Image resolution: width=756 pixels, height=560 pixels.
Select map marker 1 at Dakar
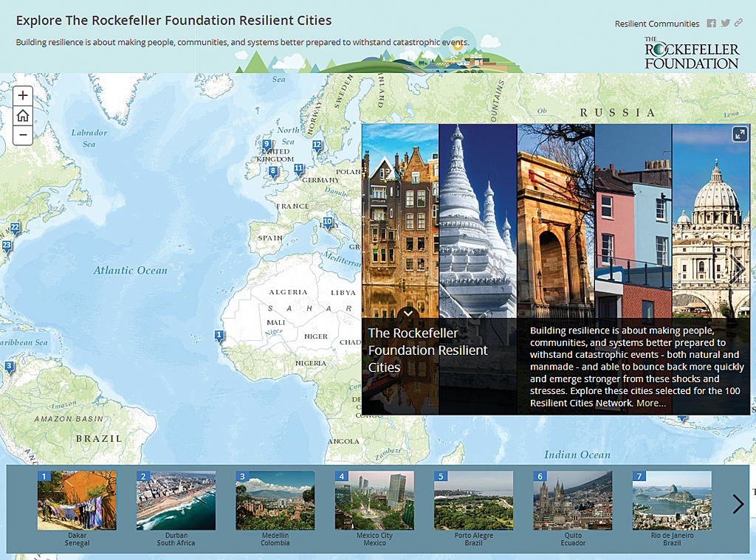point(219,336)
